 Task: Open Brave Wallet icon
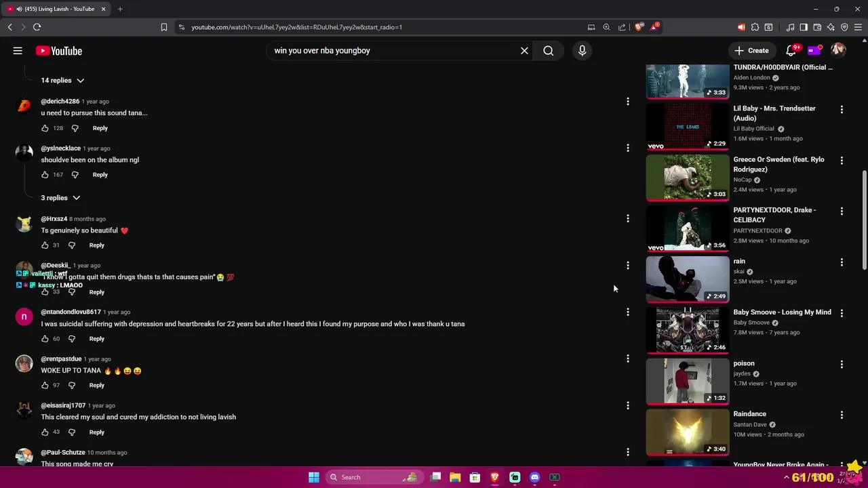pyautogui.click(x=817, y=27)
